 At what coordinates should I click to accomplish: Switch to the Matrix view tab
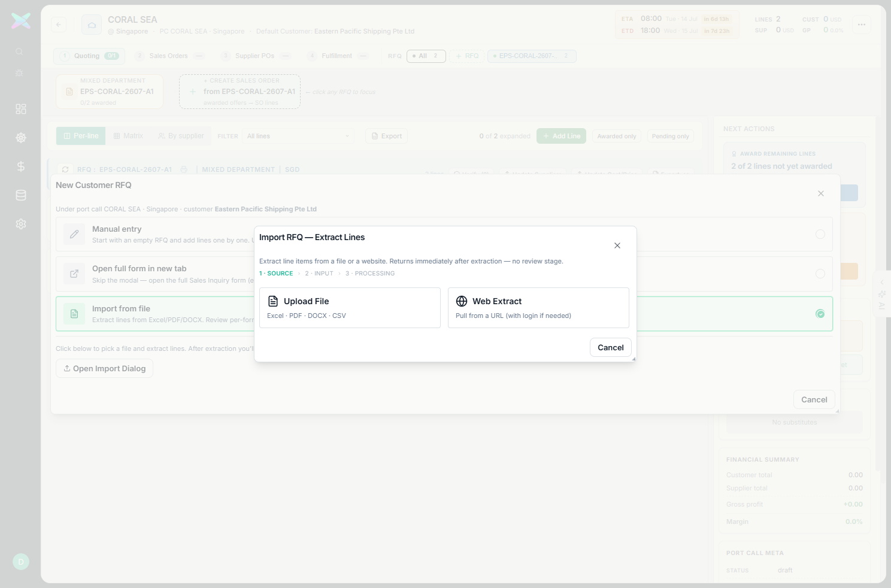click(128, 136)
